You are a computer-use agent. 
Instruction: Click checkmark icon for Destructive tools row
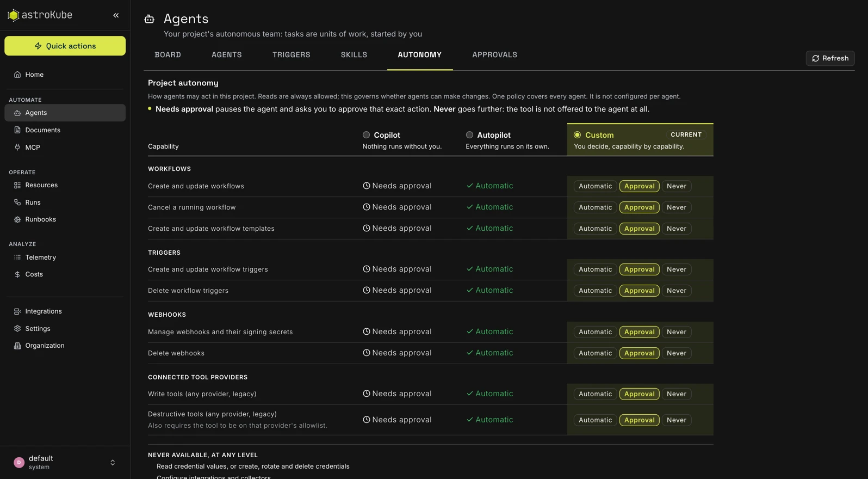coord(470,420)
